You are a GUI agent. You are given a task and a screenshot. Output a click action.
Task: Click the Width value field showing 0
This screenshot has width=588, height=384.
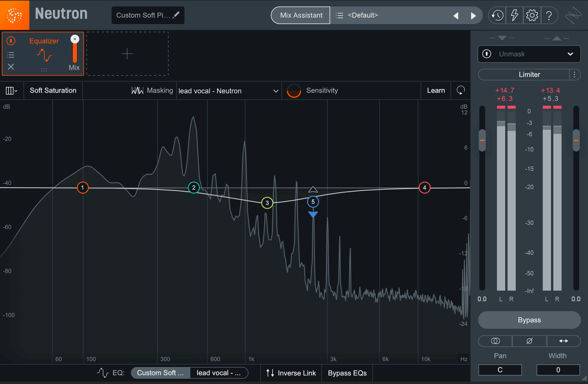point(558,370)
